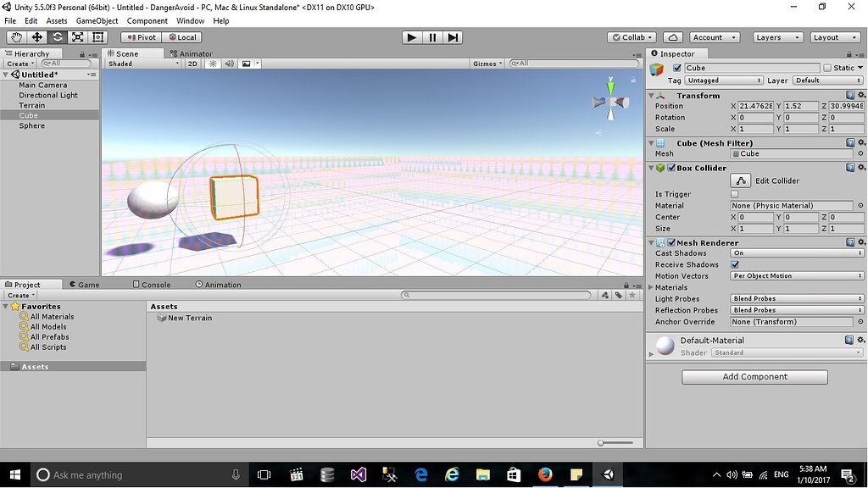Viewport: 868px width, 488px height.
Task: Open the Transform settings gear in Inspector
Action: tap(861, 95)
